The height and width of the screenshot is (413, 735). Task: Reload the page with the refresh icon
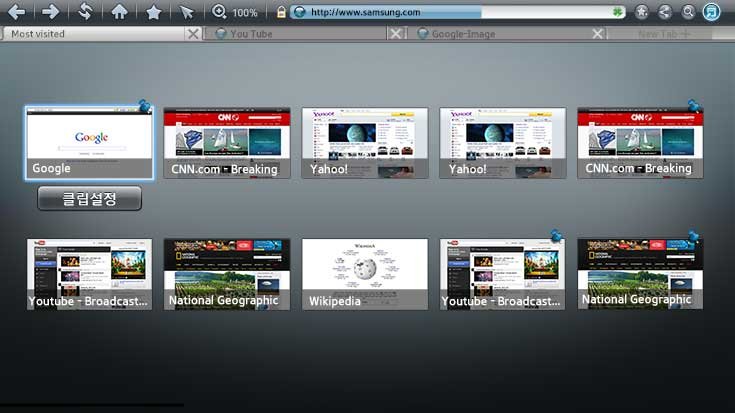(85, 12)
